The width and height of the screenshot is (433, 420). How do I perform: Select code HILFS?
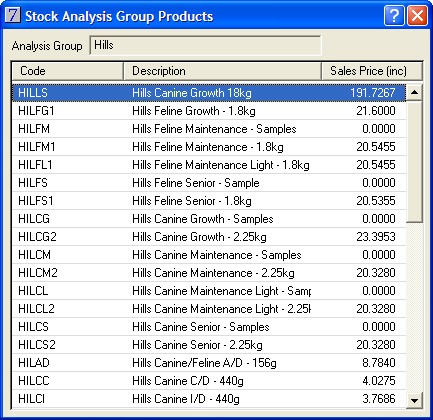coord(33,183)
